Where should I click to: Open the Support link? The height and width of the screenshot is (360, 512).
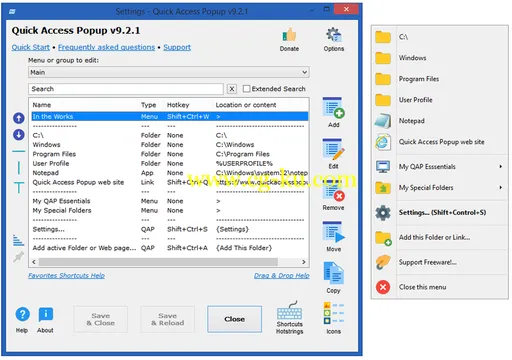click(x=177, y=47)
